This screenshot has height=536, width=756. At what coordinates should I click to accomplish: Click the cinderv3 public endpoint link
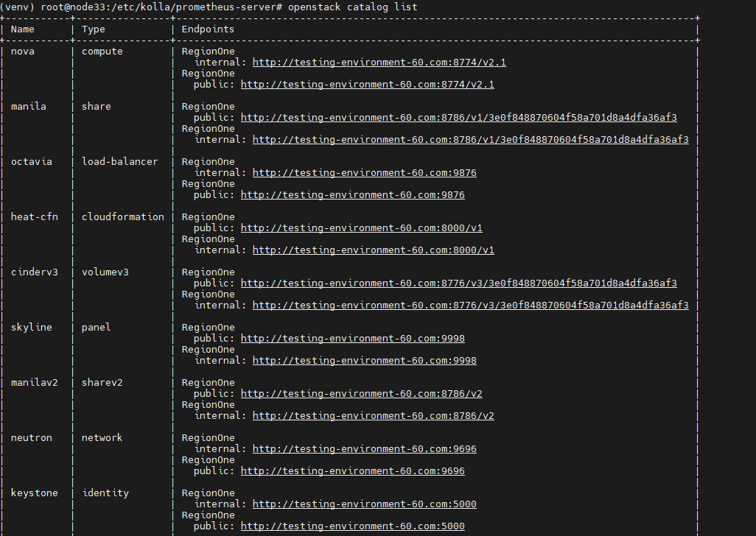pos(458,283)
